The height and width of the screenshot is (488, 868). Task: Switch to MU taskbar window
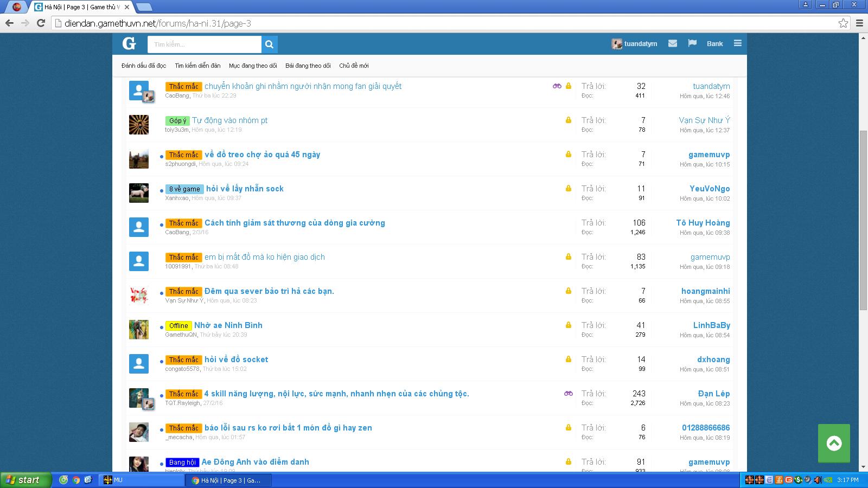click(x=142, y=480)
